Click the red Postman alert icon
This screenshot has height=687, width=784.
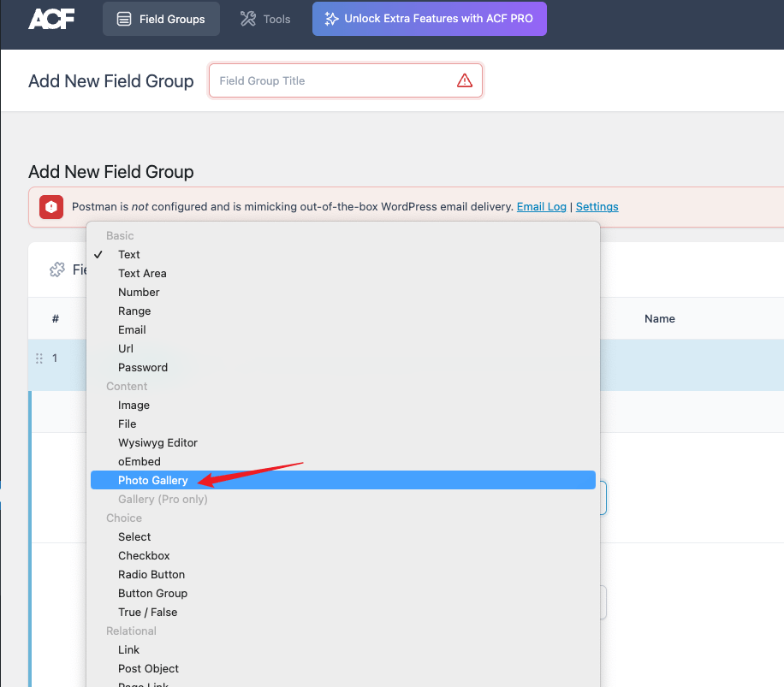[51, 207]
